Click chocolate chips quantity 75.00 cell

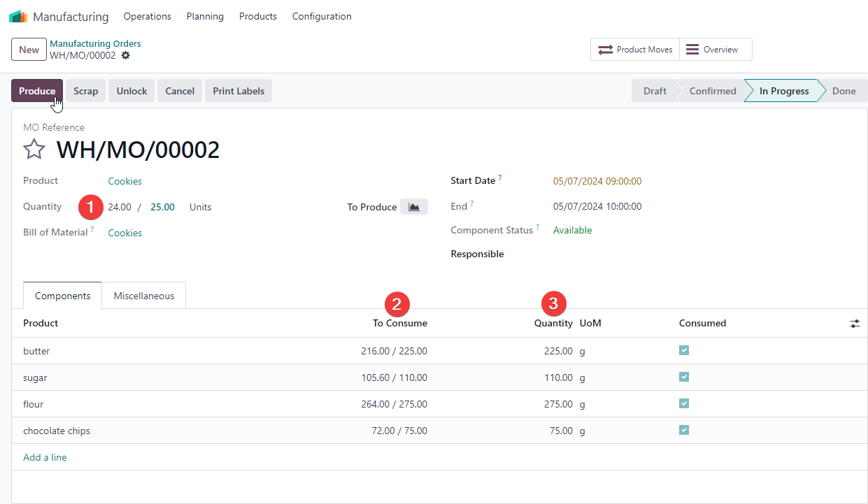561,431
